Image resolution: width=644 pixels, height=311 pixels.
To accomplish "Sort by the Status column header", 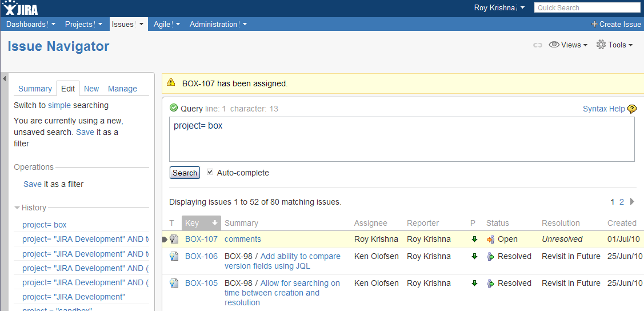I will pos(497,223).
